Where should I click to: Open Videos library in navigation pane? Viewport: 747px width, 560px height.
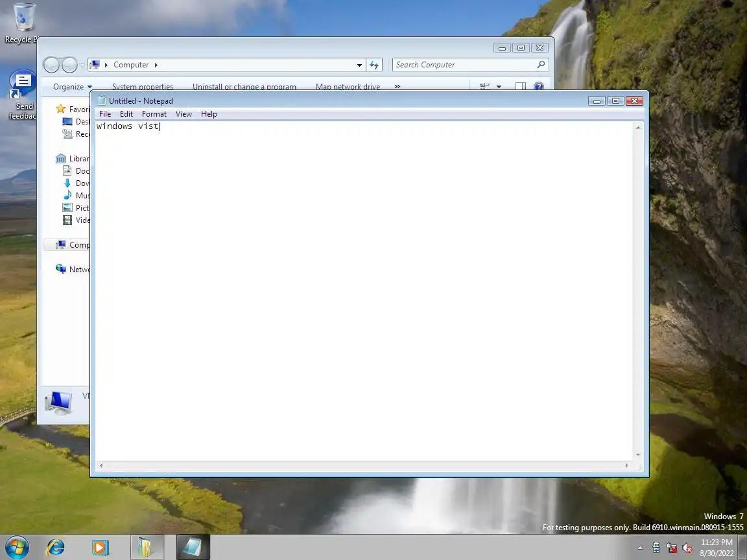(76, 220)
